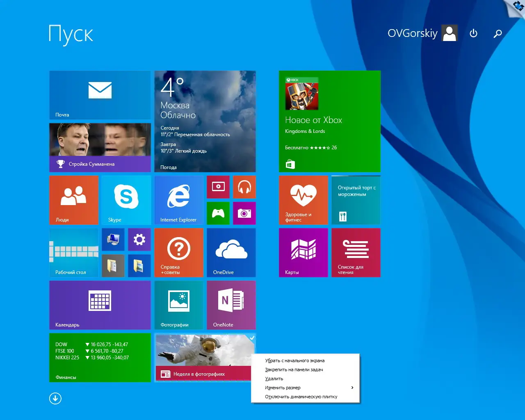Click the search magnifier icon
This screenshot has height=420, width=525.
tap(498, 34)
